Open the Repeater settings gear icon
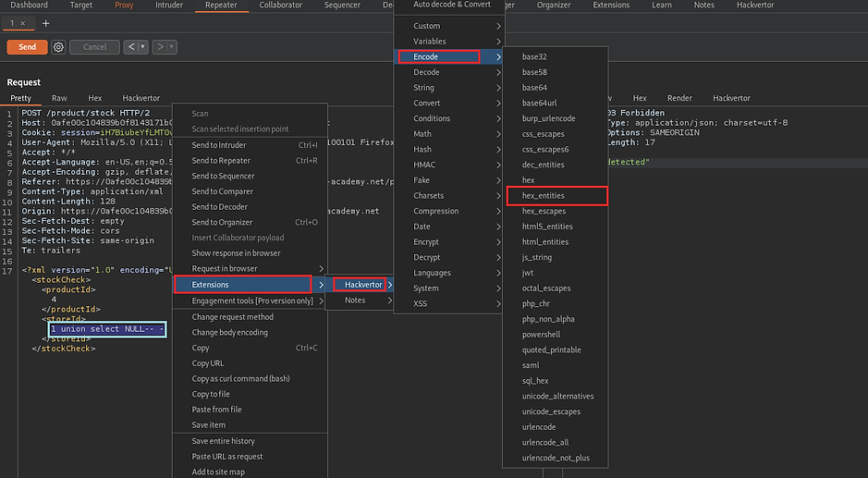Image resolution: width=868 pixels, height=478 pixels. tap(59, 47)
